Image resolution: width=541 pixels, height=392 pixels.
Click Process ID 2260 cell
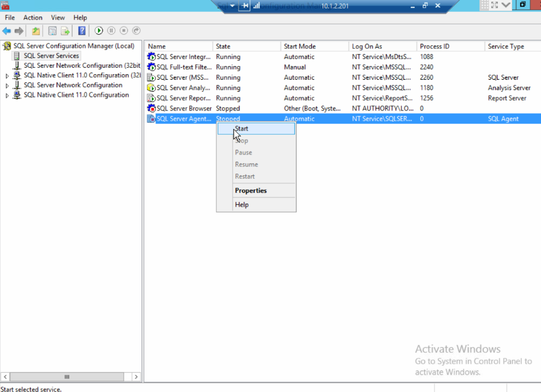click(x=427, y=77)
